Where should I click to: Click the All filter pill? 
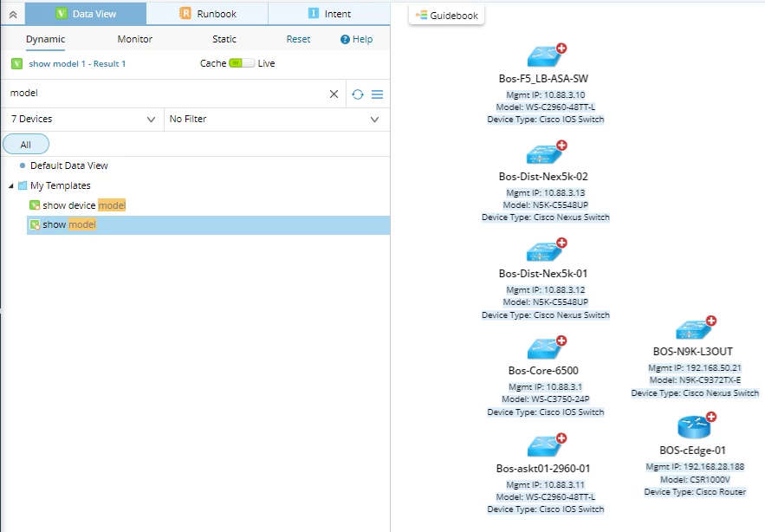pyautogui.click(x=26, y=145)
